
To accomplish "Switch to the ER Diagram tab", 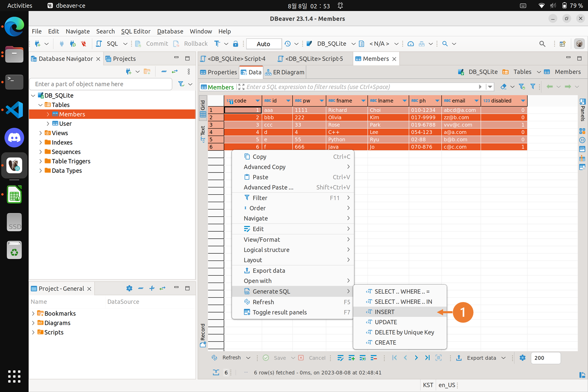I will [x=285, y=72].
